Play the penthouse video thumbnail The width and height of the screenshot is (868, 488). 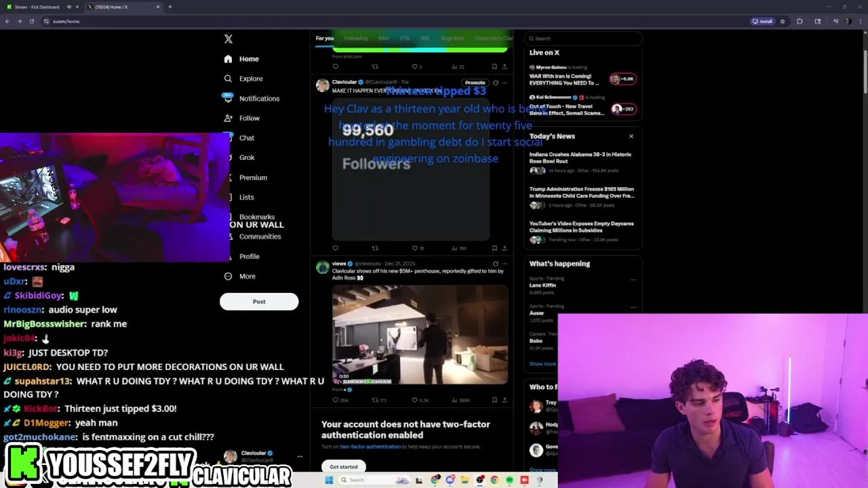coord(420,335)
